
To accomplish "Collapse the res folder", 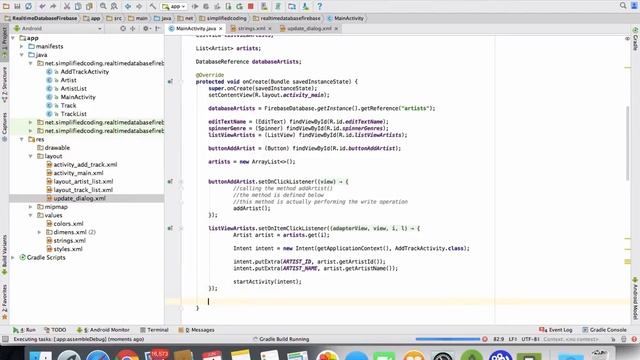I will pyautogui.click(x=22, y=139).
